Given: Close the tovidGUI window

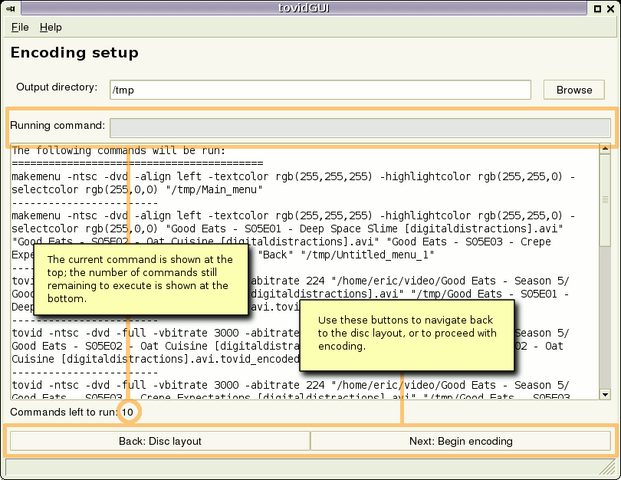Looking at the screenshot, I should point(611,8).
